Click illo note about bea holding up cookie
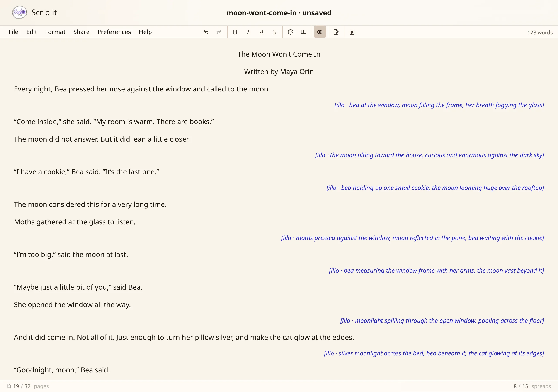This screenshot has height=392, width=558. (435, 188)
